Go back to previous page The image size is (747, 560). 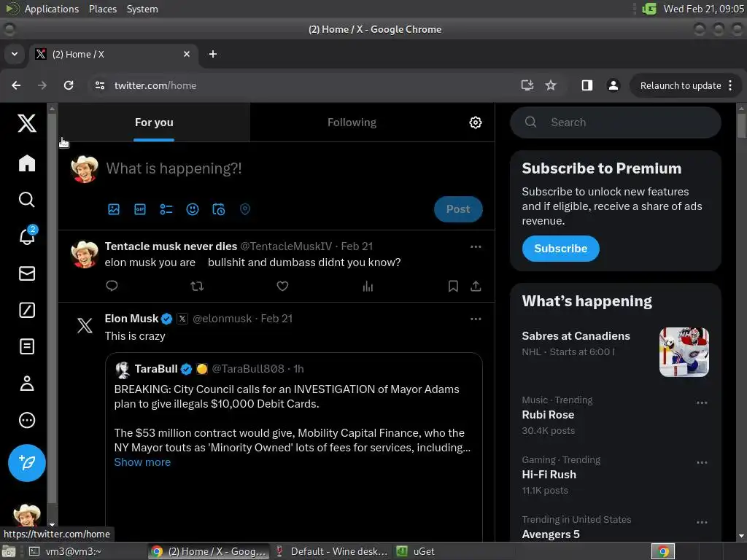pyautogui.click(x=16, y=85)
